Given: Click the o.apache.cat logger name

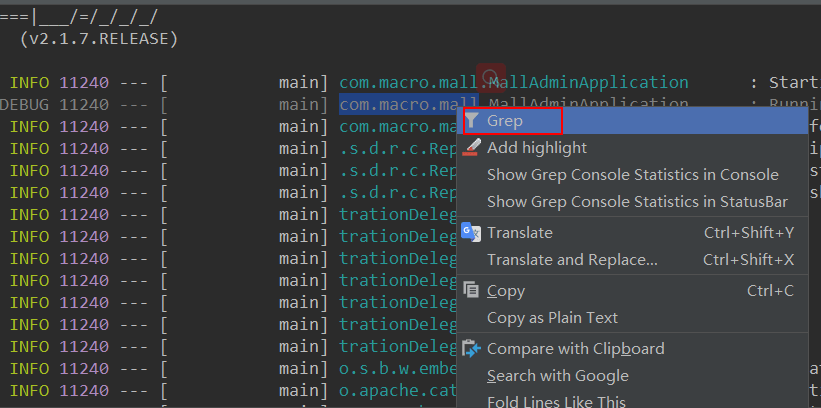Looking at the screenshot, I should (398, 390).
